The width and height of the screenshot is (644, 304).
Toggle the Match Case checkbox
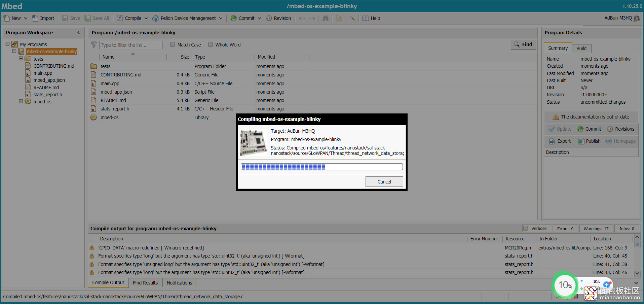pyautogui.click(x=173, y=44)
